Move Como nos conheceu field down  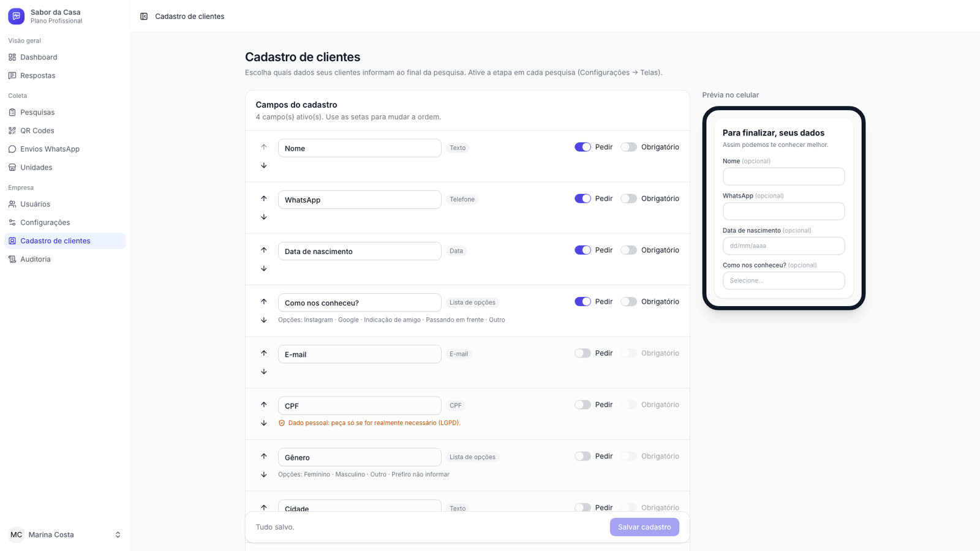coord(264,320)
